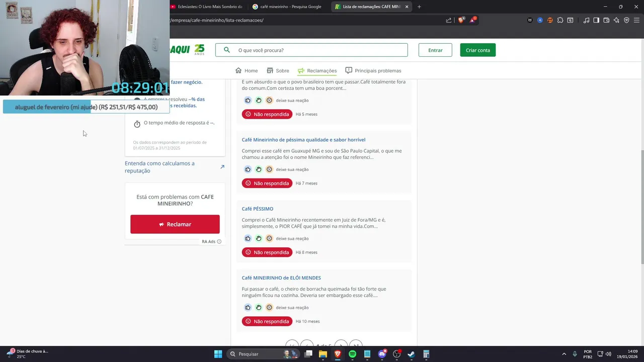Open Steam from the taskbar
The height and width of the screenshot is (362, 644).
(x=411, y=354)
